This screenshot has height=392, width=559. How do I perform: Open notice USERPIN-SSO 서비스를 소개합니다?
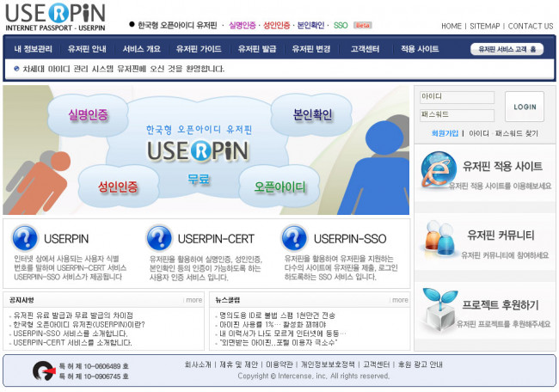tap(71, 334)
